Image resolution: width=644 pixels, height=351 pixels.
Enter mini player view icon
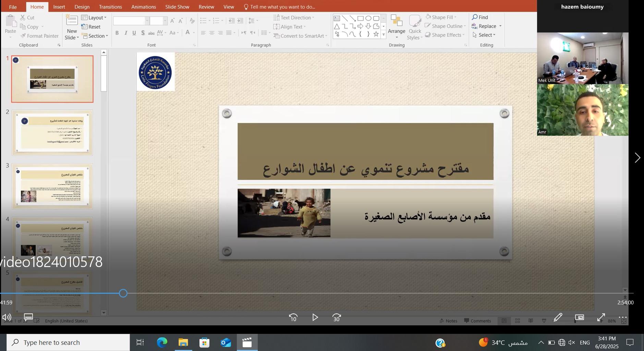tap(580, 317)
